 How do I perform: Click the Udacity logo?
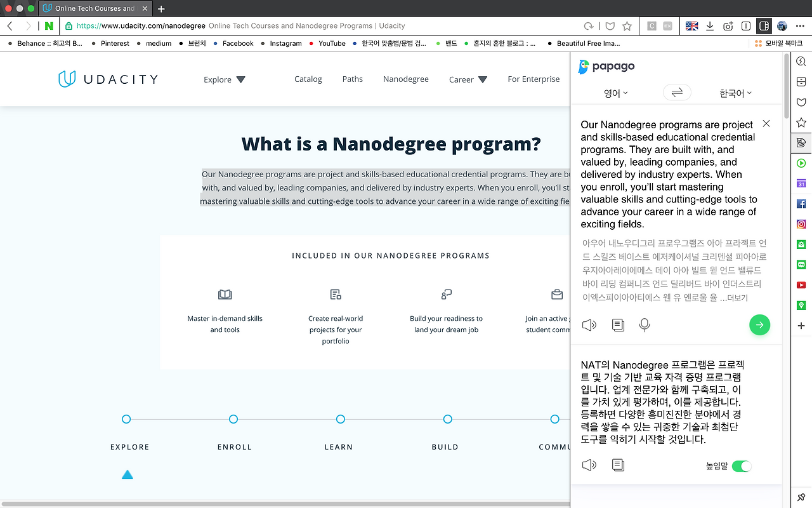coord(108,79)
